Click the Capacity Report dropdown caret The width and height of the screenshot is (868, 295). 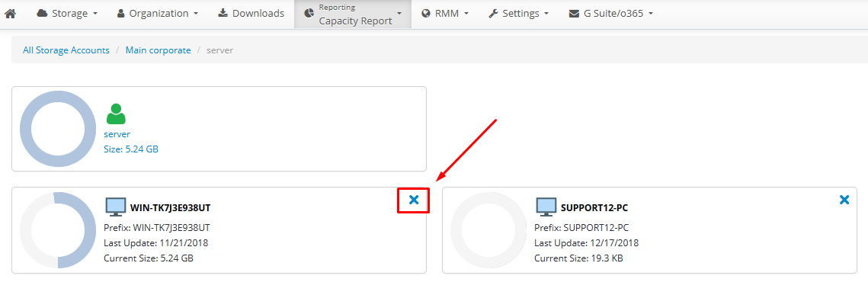pos(399,14)
